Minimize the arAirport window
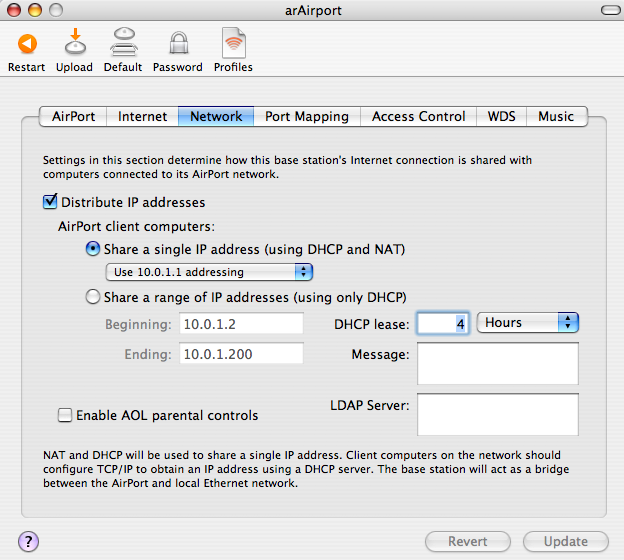This screenshot has width=624, height=560. point(35,10)
